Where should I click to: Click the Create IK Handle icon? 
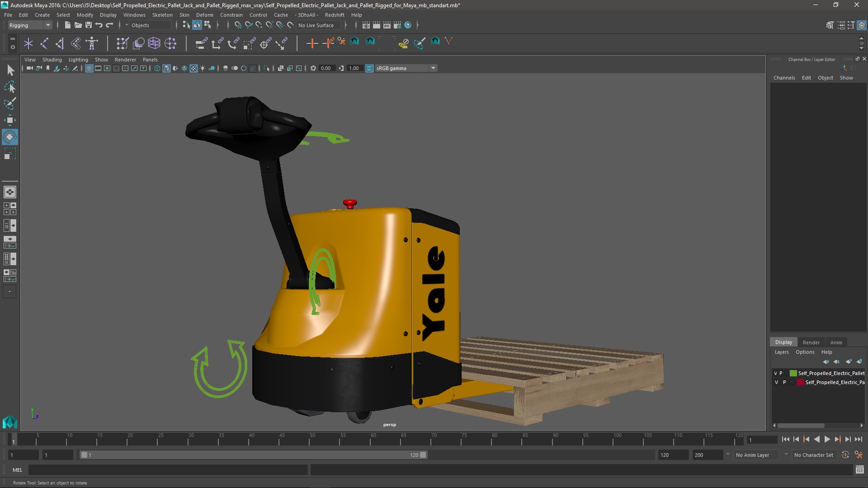[x=60, y=43]
